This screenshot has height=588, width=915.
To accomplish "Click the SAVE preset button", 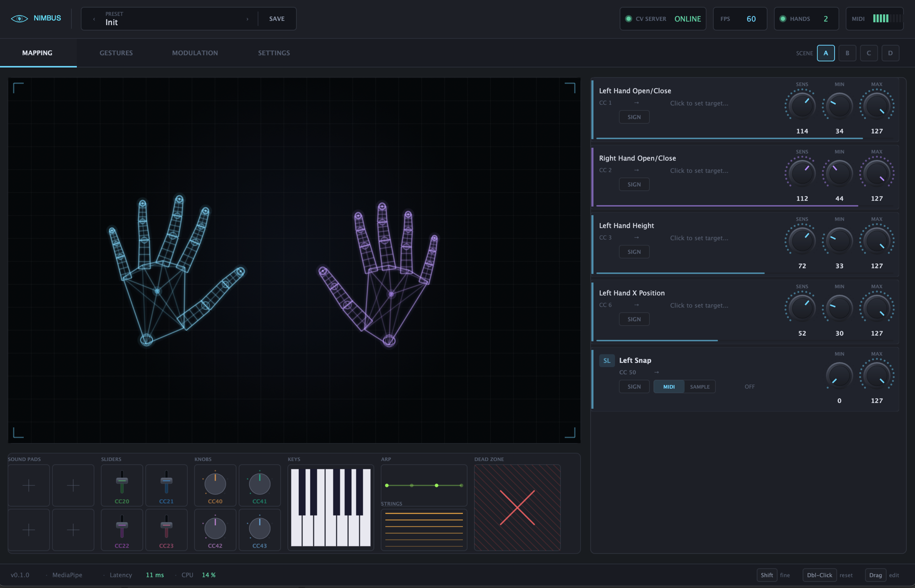I will click(277, 19).
